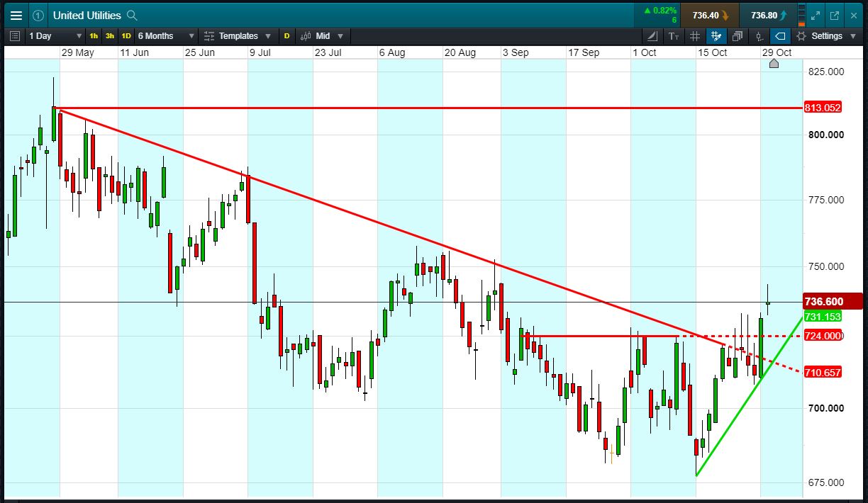
Task: Search for another instrument with magnifier
Action: (131, 16)
